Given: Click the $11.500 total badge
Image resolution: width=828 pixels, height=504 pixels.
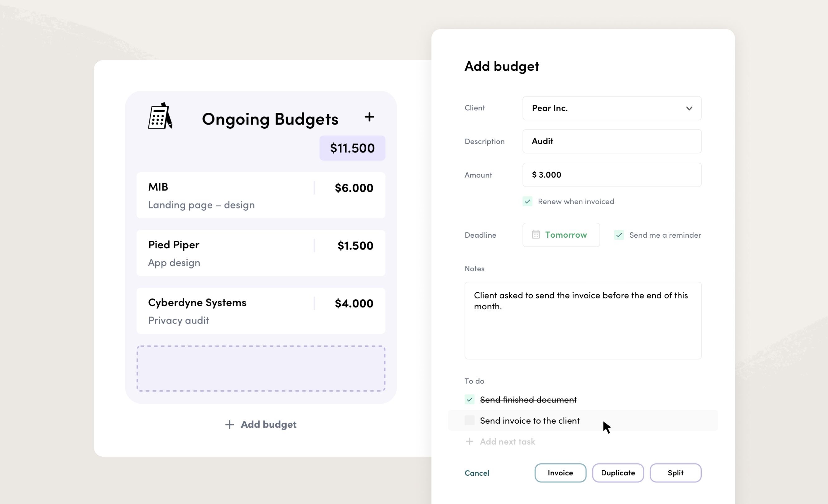Looking at the screenshot, I should click(352, 148).
